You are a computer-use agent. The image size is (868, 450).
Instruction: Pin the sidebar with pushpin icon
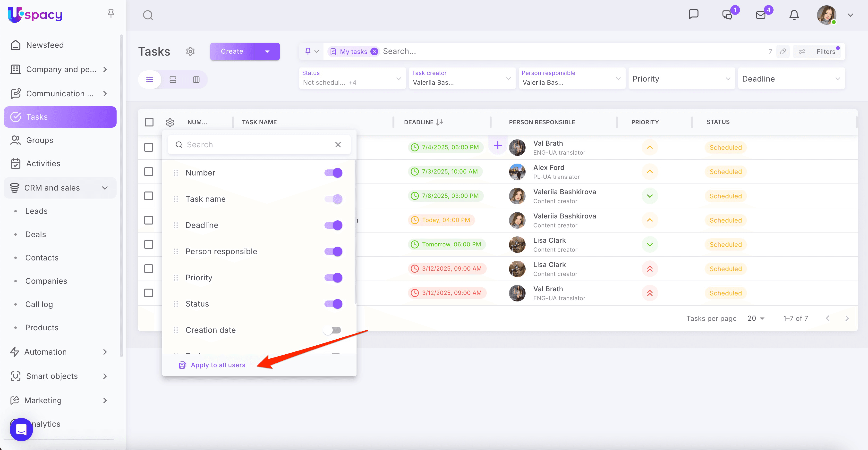(111, 14)
